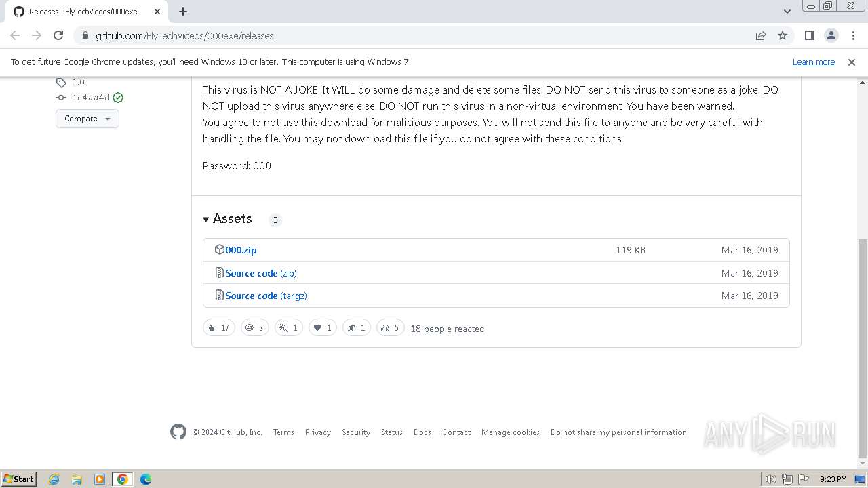Open Chrome three-dot menu
The width and height of the screenshot is (868, 488).
click(853, 35)
